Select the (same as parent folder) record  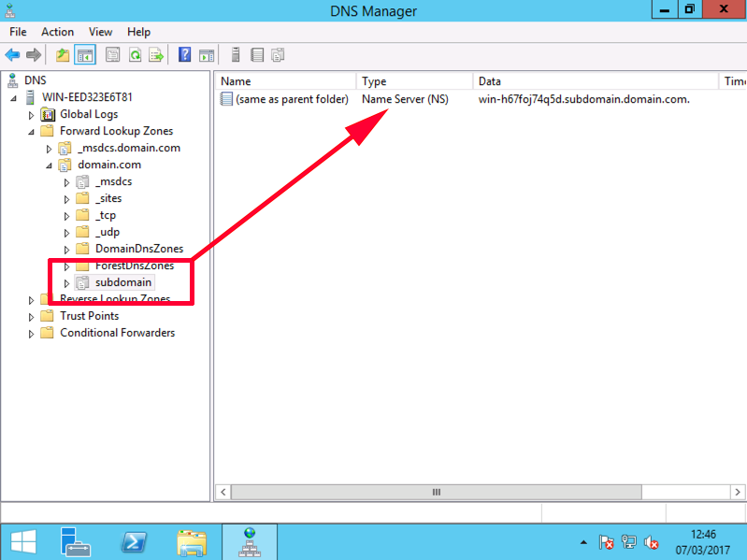pos(292,99)
